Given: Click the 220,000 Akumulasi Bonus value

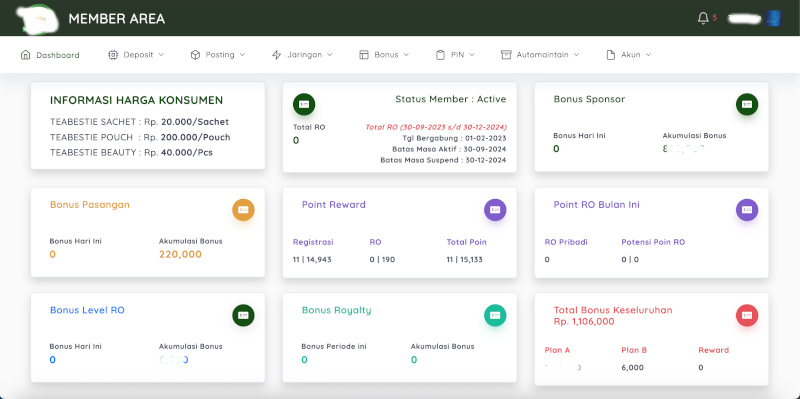Looking at the screenshot, I should (181, 254).
